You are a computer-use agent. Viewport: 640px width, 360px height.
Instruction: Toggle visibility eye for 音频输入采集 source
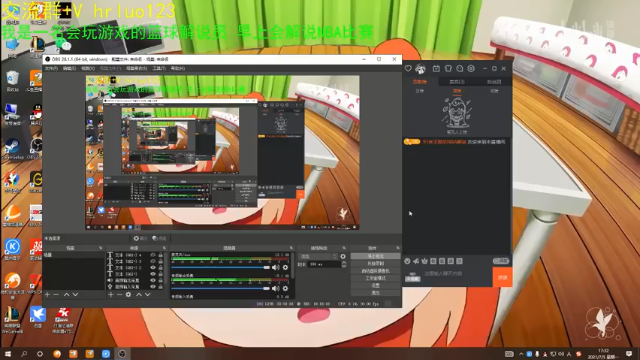tap(153, 287)
